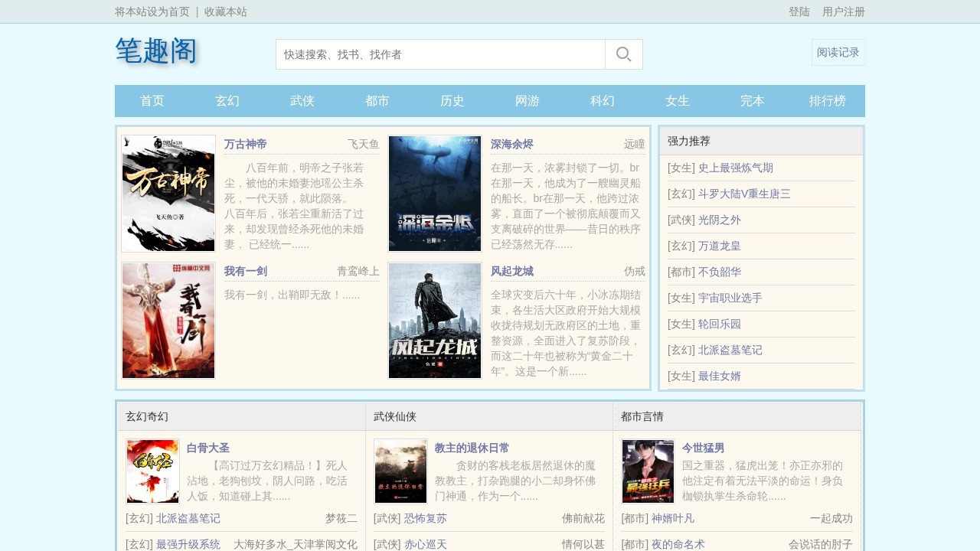Open recommended book 史上最强炼气期

click(x=736, y=168)
